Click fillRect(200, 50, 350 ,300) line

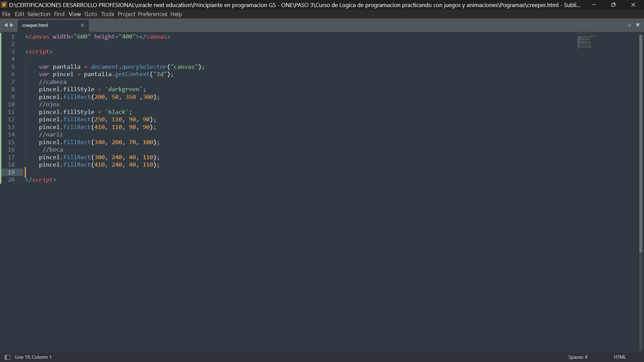pyautogui.click(x=99, y=97)
